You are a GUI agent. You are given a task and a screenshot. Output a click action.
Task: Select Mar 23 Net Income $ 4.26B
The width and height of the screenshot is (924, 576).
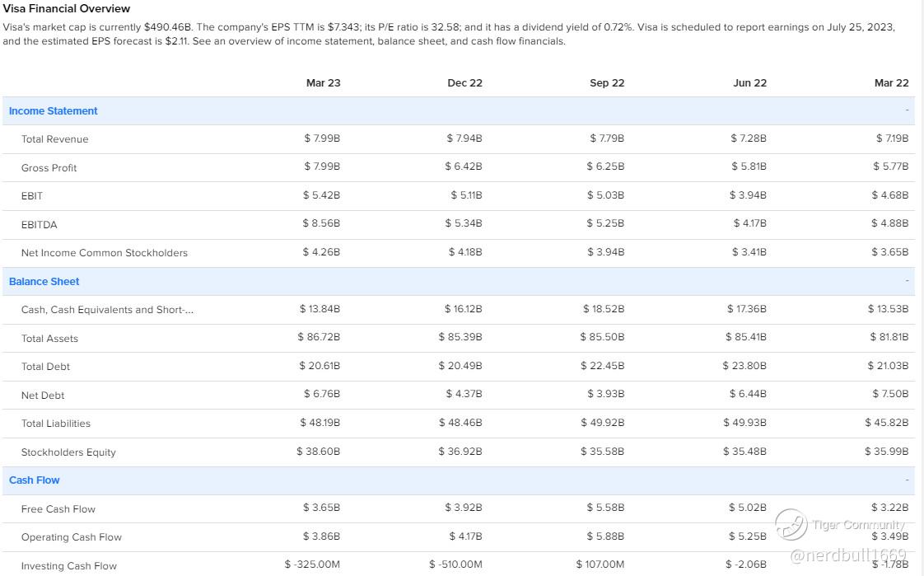[x=321, y=252]
